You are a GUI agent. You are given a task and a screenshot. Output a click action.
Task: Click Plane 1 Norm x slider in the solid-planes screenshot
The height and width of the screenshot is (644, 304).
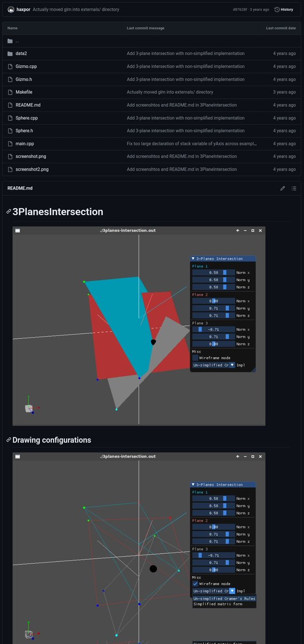(213, 273)
